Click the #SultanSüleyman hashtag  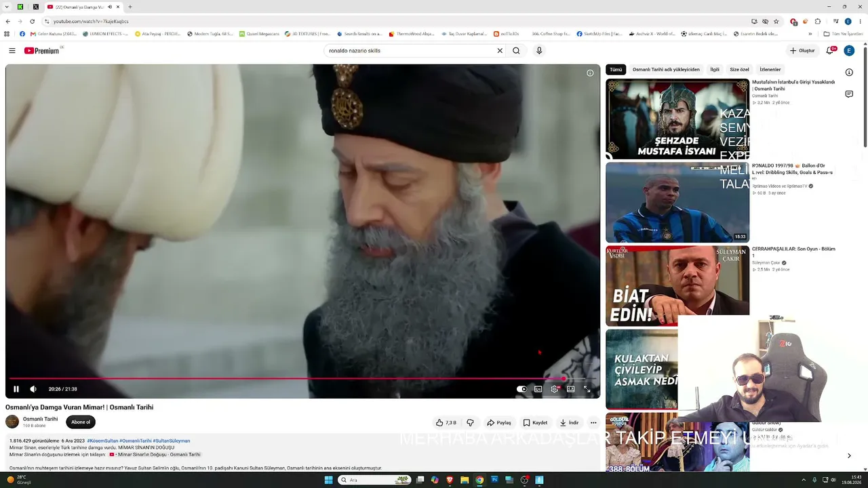point(172,441)
